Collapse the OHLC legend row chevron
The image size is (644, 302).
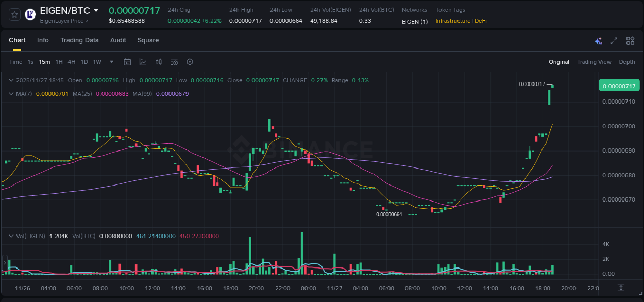11,80
